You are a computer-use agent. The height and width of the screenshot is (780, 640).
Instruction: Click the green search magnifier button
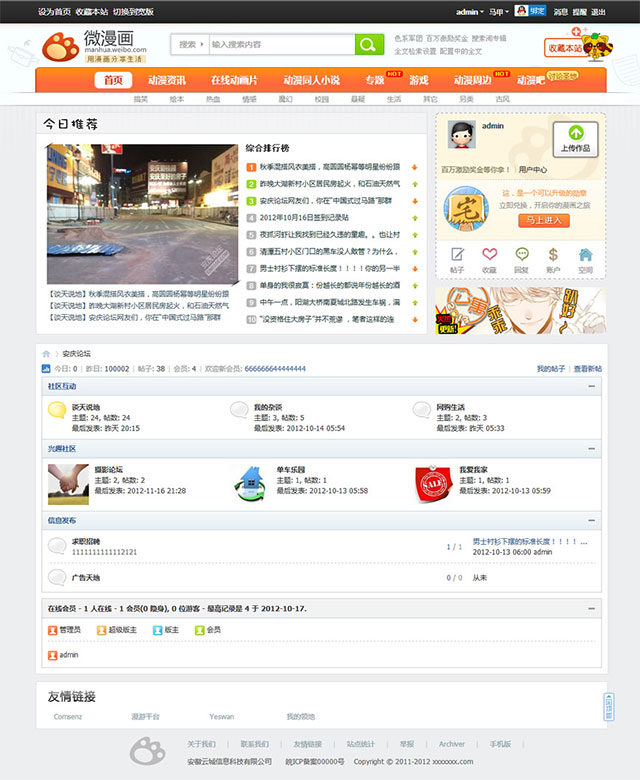pyautogui.click(x=369, y=45)
